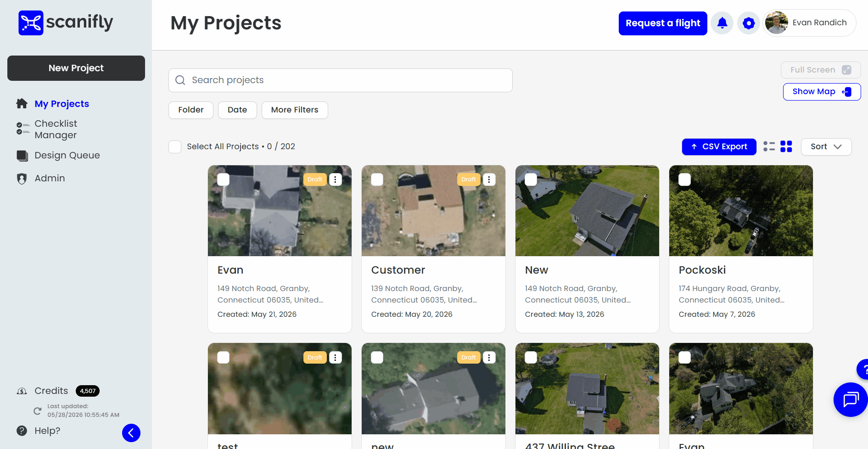Select the Evan project checkbox
Viewport: 868px width, 449px height.
click(224, 180)
